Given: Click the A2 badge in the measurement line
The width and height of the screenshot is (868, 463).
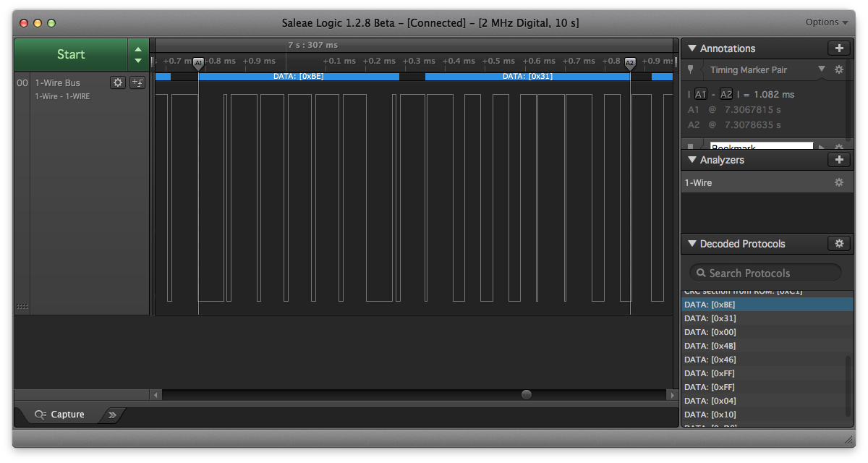Looking at the screenshot, I should coord(726,94).
